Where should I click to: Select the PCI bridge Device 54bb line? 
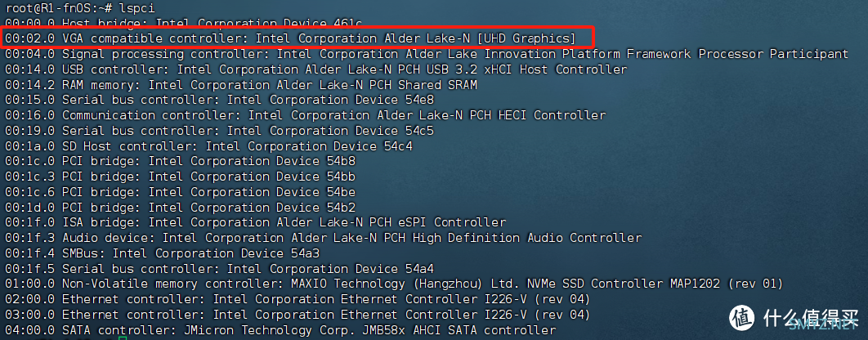tap(180, 177)
